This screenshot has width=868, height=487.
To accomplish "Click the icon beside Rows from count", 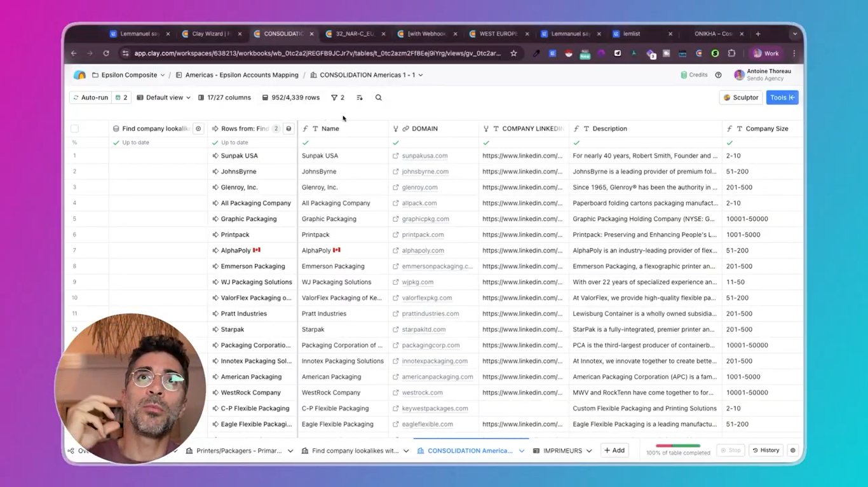I will pyautogui.click(x=288, y=128).
